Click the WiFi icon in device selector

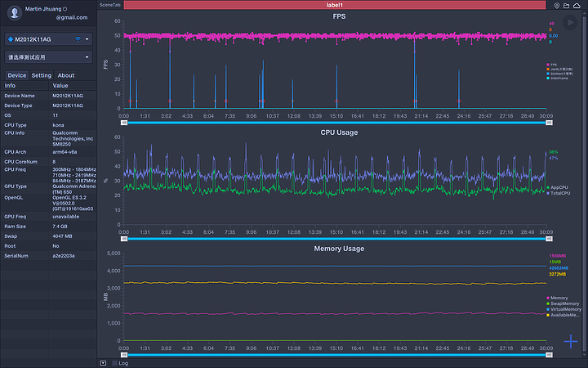pos(78,39)
